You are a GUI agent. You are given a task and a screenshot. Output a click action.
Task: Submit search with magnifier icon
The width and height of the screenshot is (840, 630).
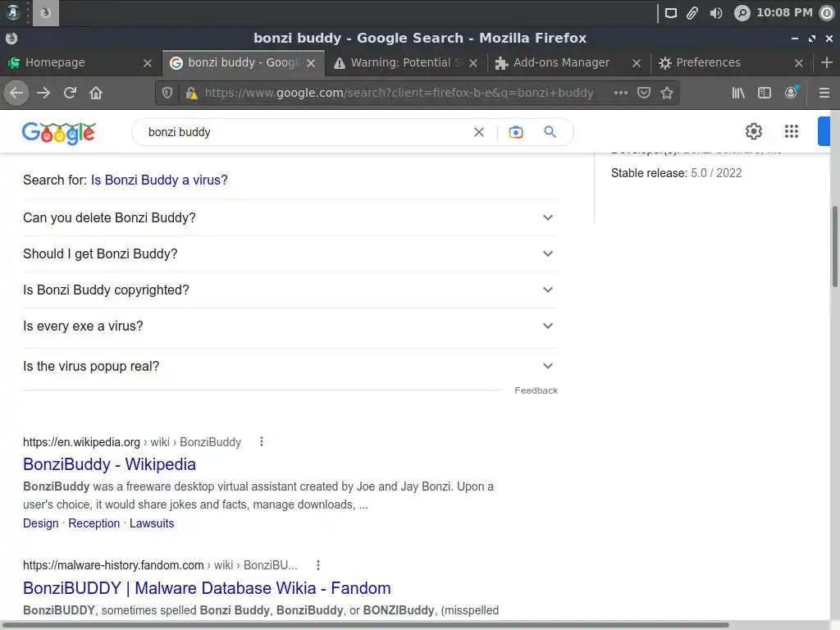[550, 132]
